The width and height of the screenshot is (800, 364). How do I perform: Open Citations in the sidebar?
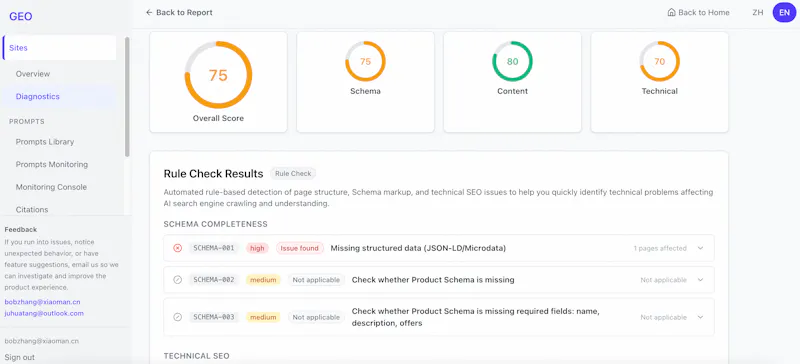click(32, 209)
